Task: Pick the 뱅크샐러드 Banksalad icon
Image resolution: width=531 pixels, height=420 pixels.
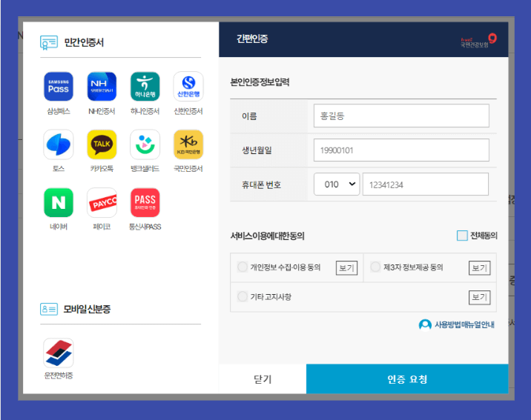Action: (x=145, y=144)
